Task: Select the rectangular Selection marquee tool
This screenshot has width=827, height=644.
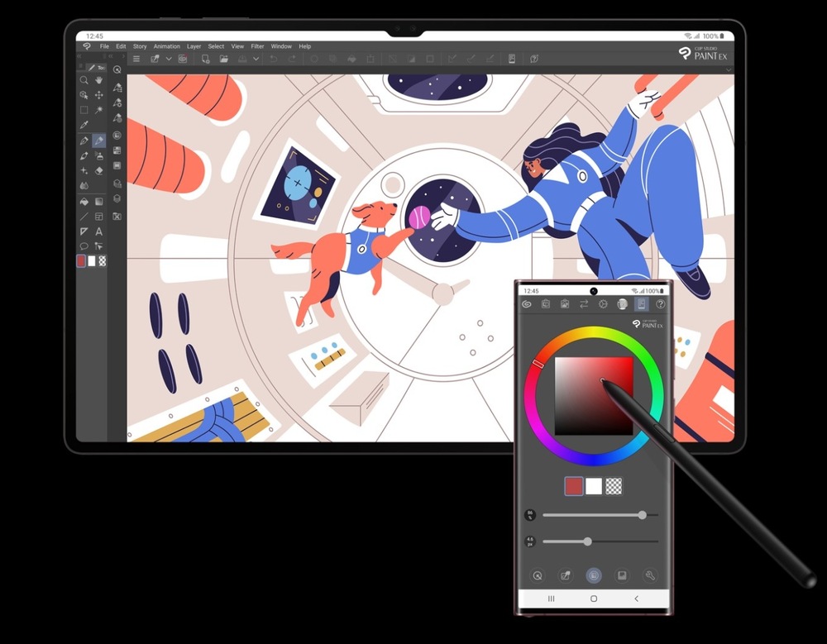Action: [x=84, y=110]
